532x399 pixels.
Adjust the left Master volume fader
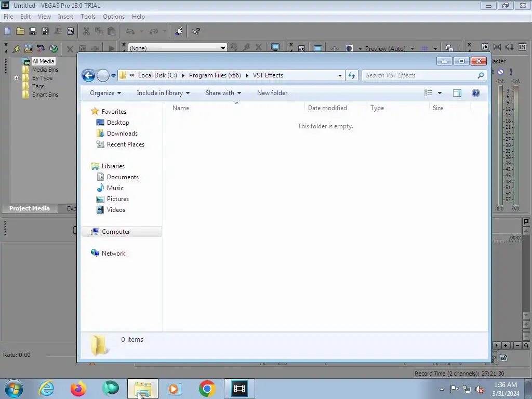500,144
